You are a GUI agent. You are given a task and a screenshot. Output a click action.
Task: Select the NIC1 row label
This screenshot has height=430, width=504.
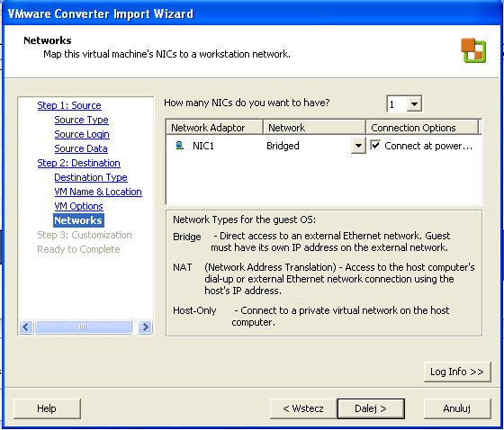203,146
